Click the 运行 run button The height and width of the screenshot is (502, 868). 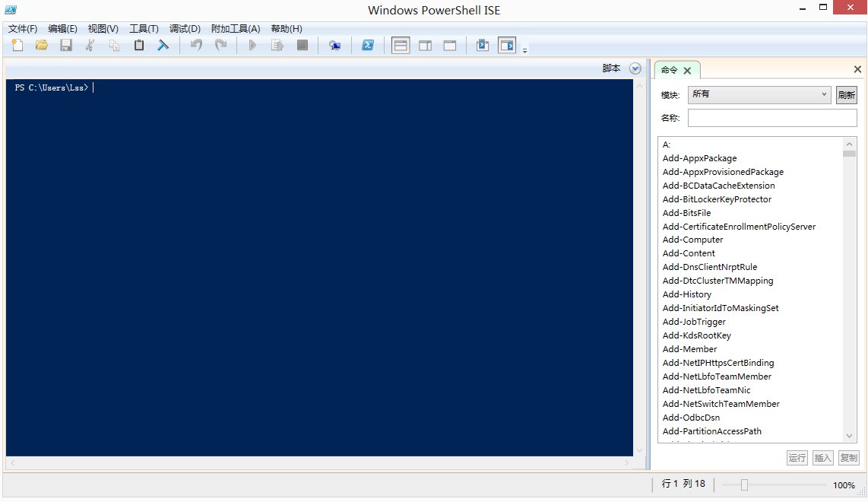[797, 458]
